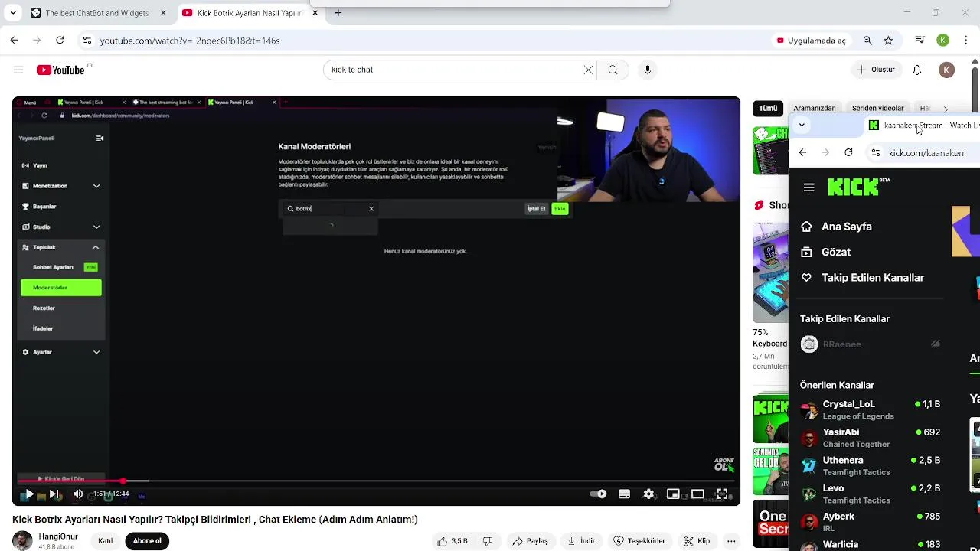Toggle the Kick sidebar hamburger menu

pos(808,187)
